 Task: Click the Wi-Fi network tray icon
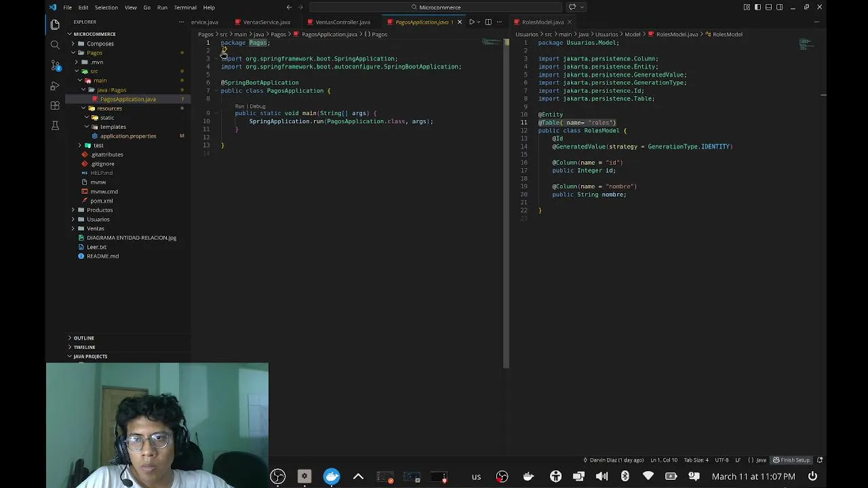point(648,476)
